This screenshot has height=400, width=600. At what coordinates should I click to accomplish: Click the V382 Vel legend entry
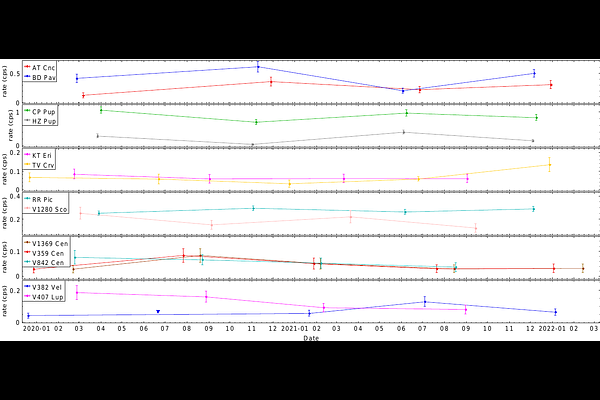(43, 287)
